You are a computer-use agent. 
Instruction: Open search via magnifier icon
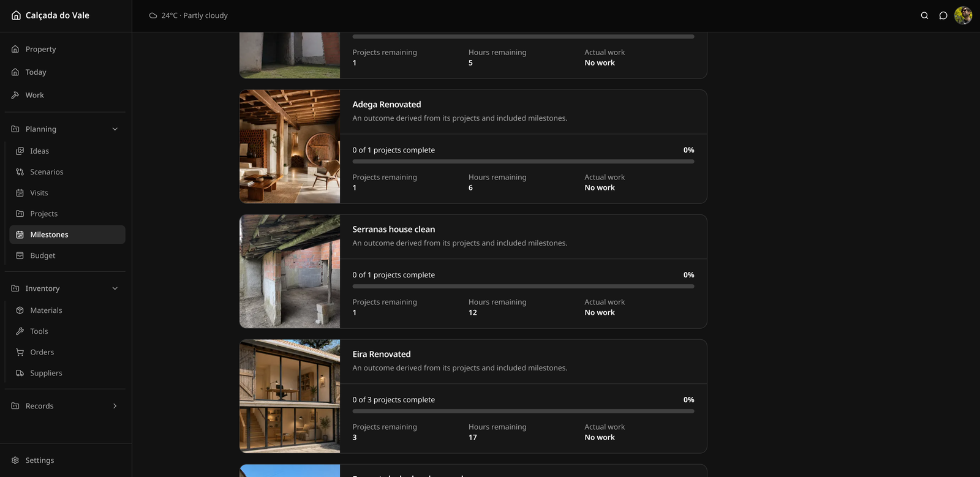click(x=924, y=15)
